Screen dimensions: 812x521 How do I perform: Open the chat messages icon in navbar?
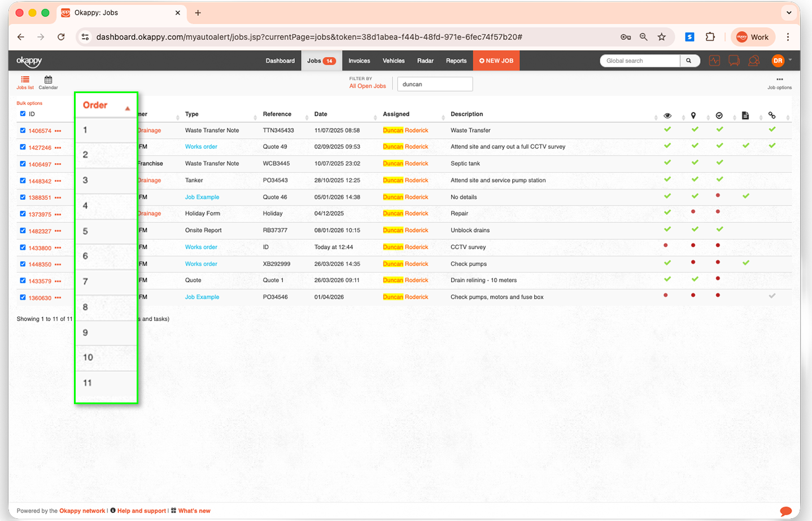point(734,61)
